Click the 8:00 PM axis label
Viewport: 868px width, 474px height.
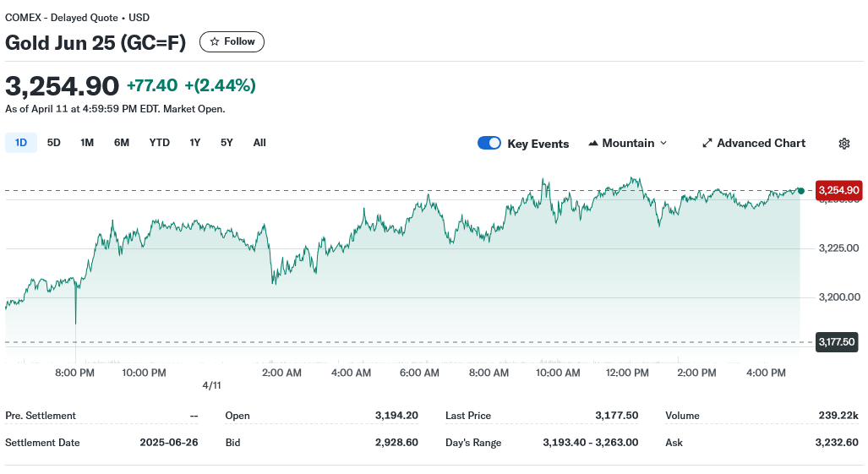pos(74,373)
